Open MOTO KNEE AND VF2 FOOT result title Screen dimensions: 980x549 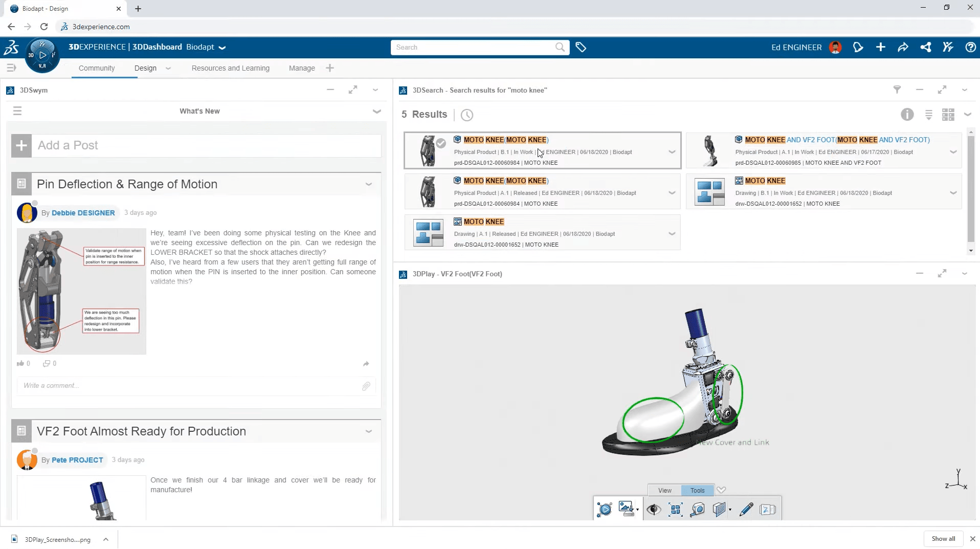837,140
